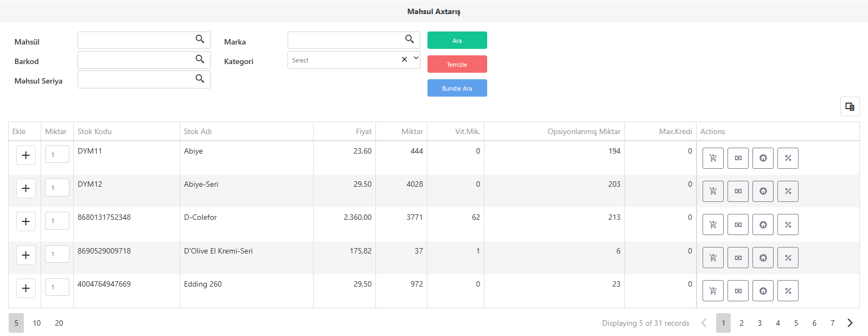Click magnifier icon in Marka field
This screenshot has width=868, height=336.
click(x=410, y=39)
